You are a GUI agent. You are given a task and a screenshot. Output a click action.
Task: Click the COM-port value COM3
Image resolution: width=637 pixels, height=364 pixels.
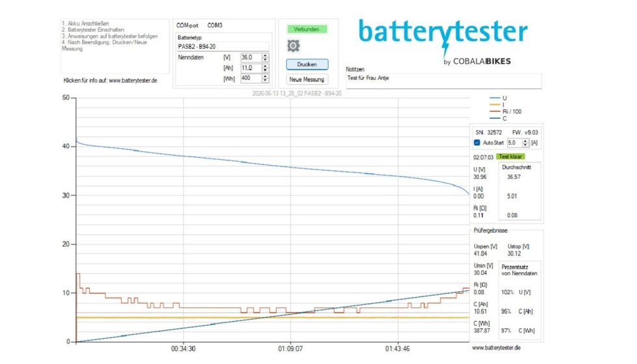point(215,25)
